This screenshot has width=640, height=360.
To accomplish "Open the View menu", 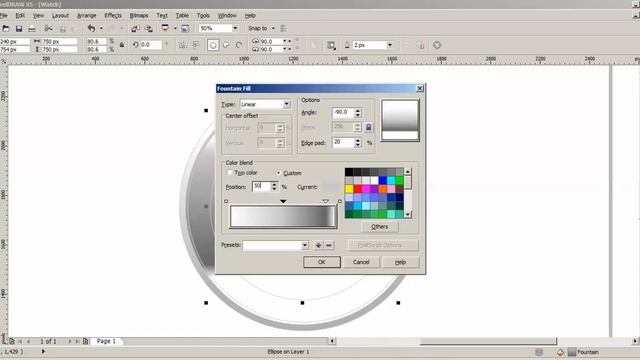I will point(38,16).
